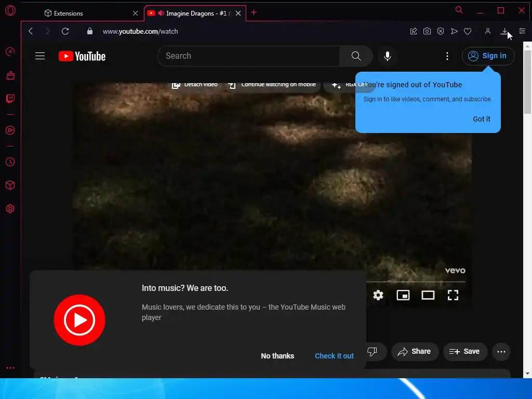
Task: Open Twitch panel in sidebar
Action: pyautogui.click(x=10, y=99)
